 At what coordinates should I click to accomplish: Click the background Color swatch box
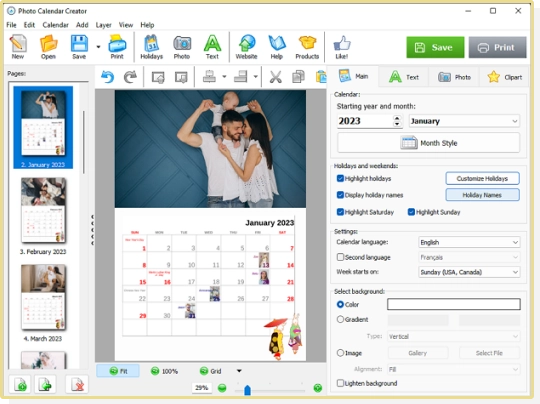[454, 304]
